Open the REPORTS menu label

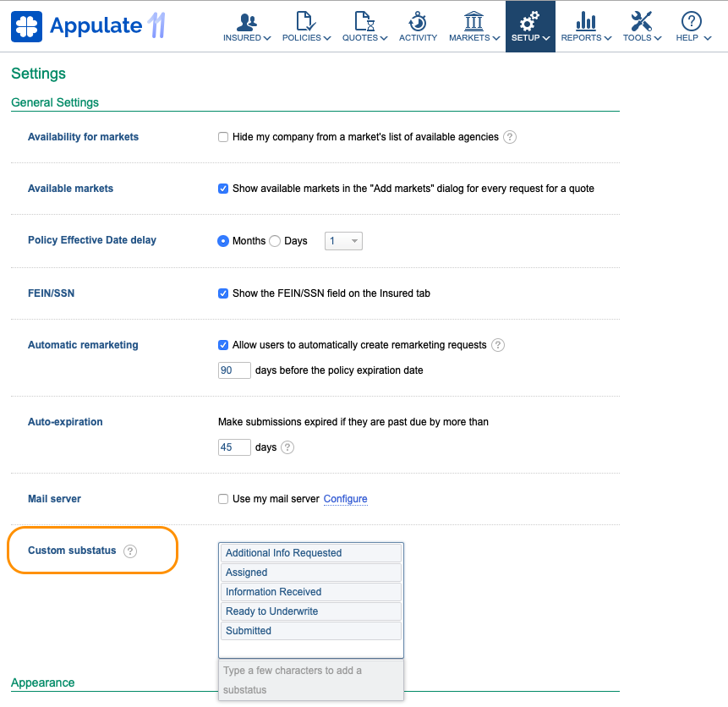click(x=581, y=37)
